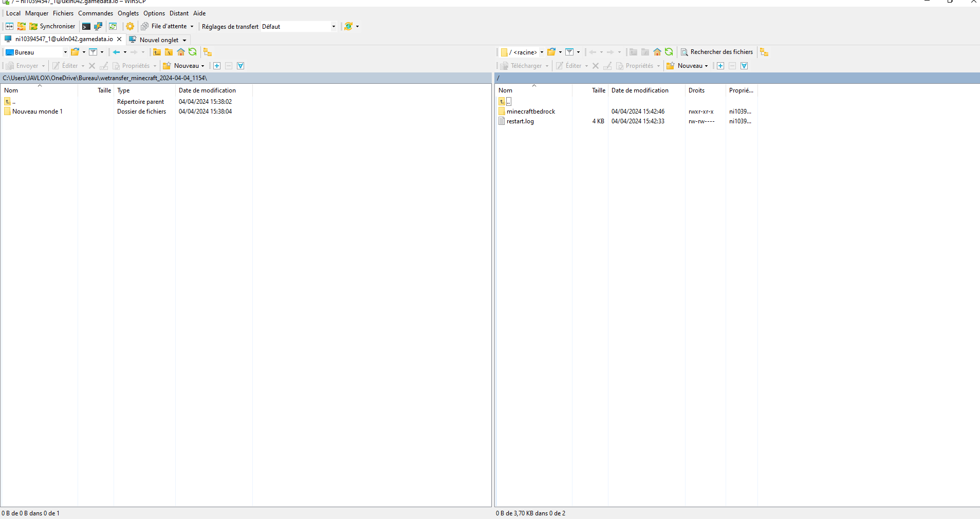Toggle remote directory tree icon
980x519 pixels.
coord(764,52)
